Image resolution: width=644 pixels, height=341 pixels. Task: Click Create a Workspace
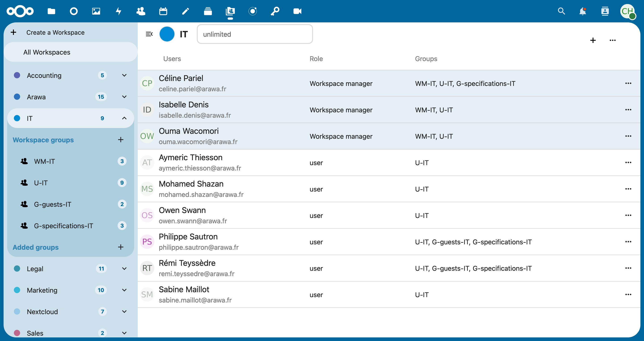click(x=55, y=32)
